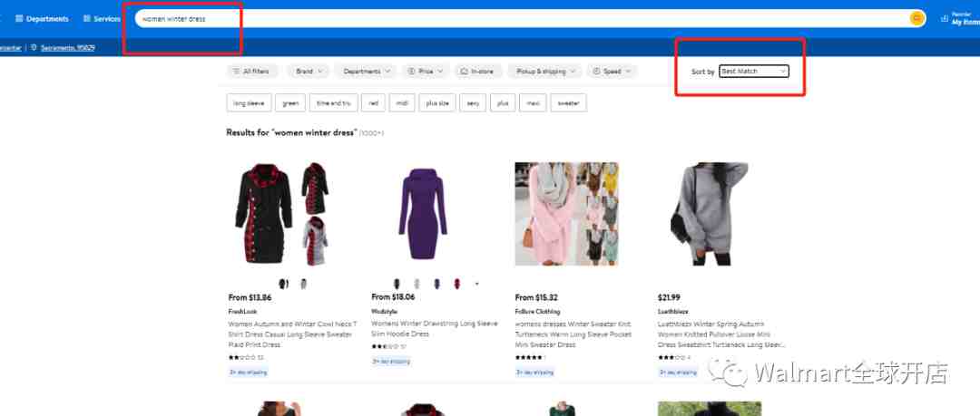Choose the light gray swatch on hoodie dress
Image resolution: width=980 pixels, height=416 pixels.
tap(416, 284)
